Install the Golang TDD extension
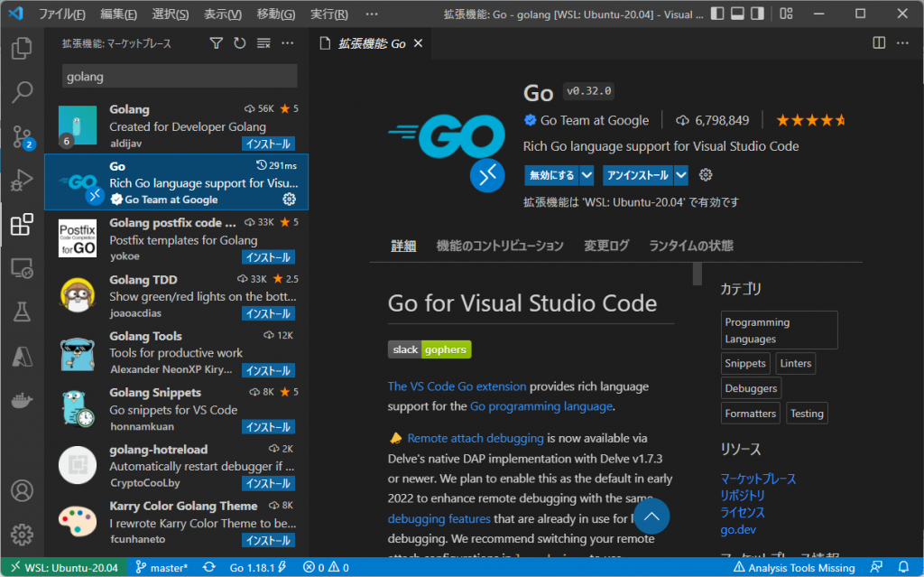 click(x=268, y=314)
